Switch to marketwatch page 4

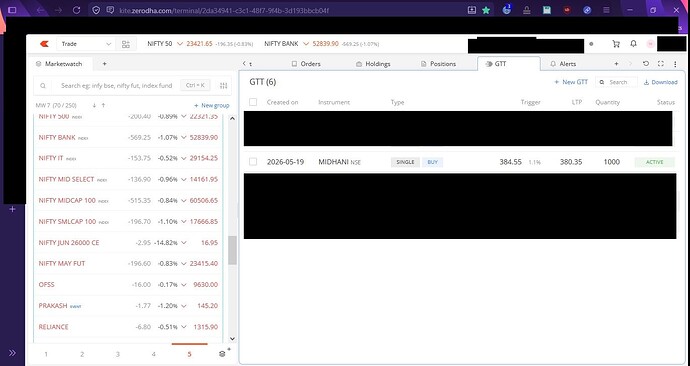(153, 354)
